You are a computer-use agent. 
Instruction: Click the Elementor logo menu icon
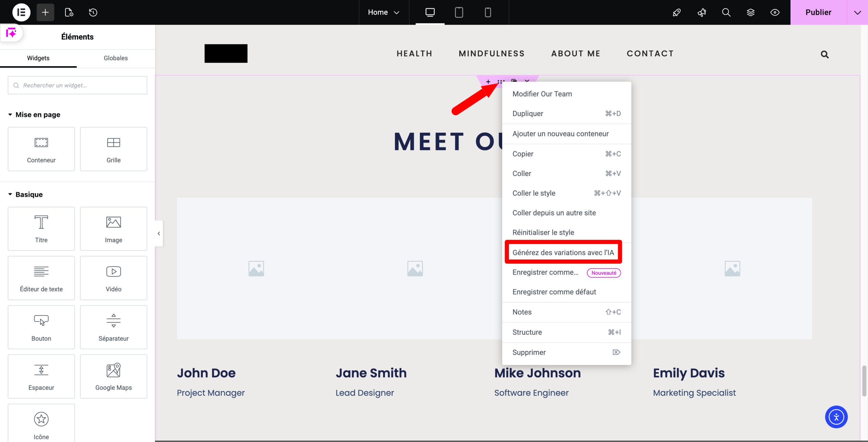click(21, 13)
